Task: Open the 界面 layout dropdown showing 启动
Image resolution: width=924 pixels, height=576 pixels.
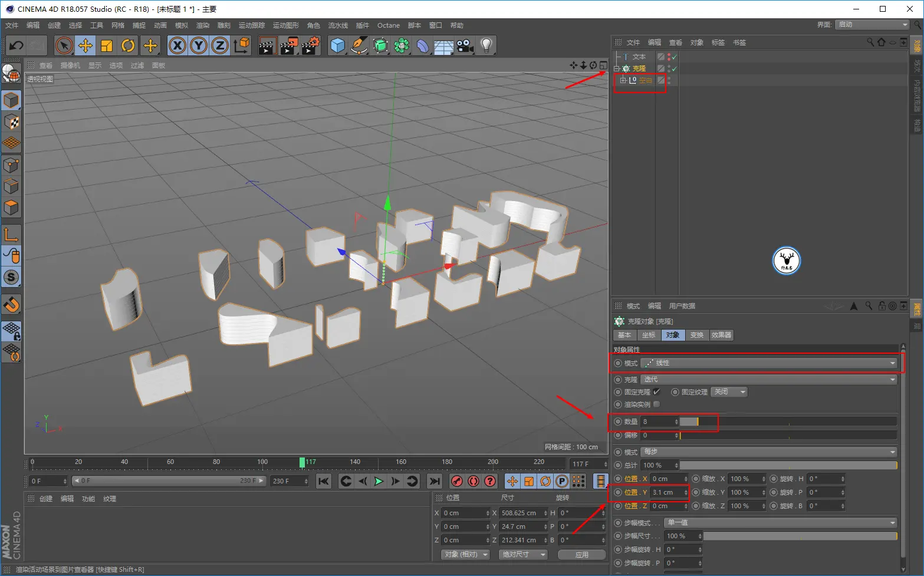Action: pyautogui.click(x=872, y=25)
